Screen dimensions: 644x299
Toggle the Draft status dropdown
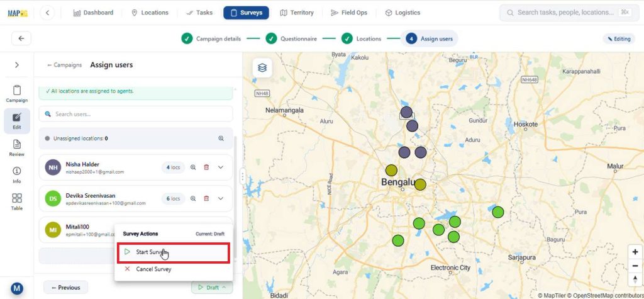pyautogui.click(x=212, y=288)
